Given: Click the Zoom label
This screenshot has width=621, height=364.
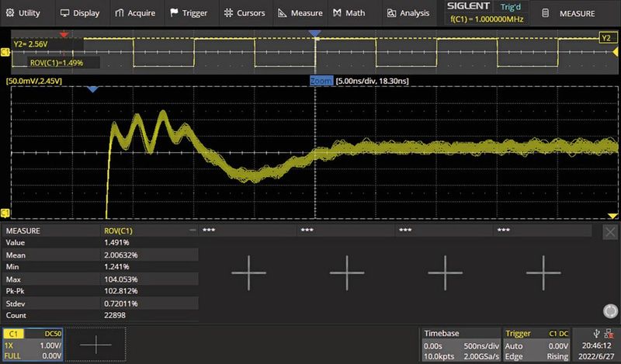Looking at the screenshot, I should click(x=321, y=81).
